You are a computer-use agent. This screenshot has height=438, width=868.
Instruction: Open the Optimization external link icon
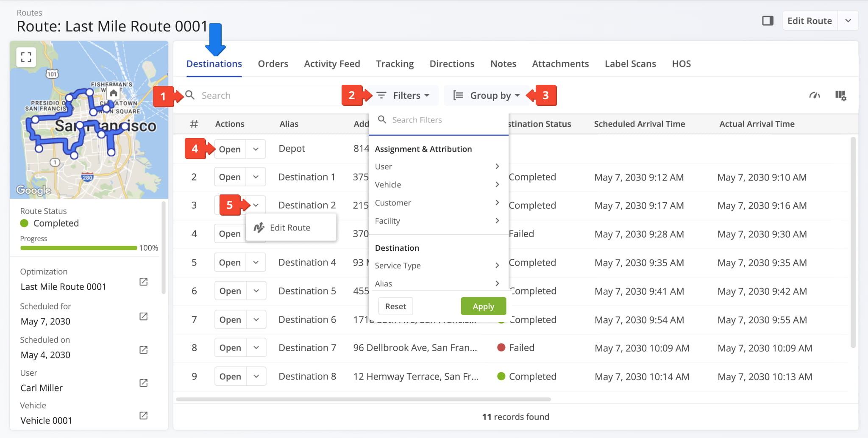coord(144,282)
